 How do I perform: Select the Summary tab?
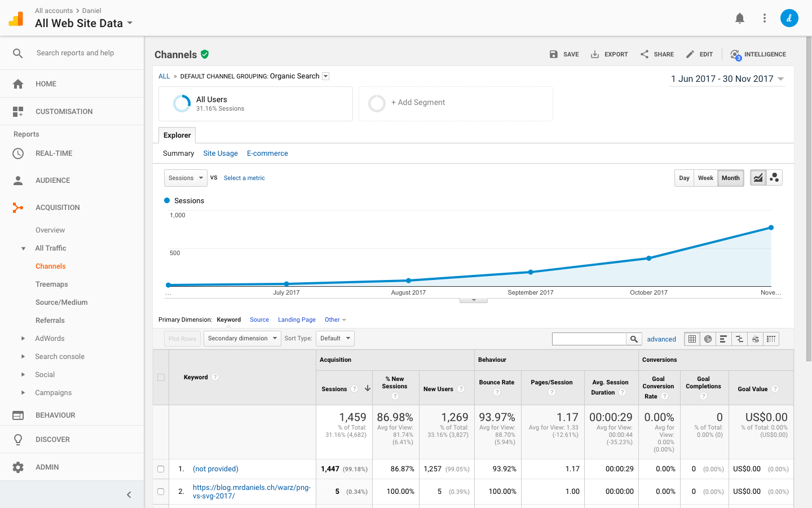178,154
